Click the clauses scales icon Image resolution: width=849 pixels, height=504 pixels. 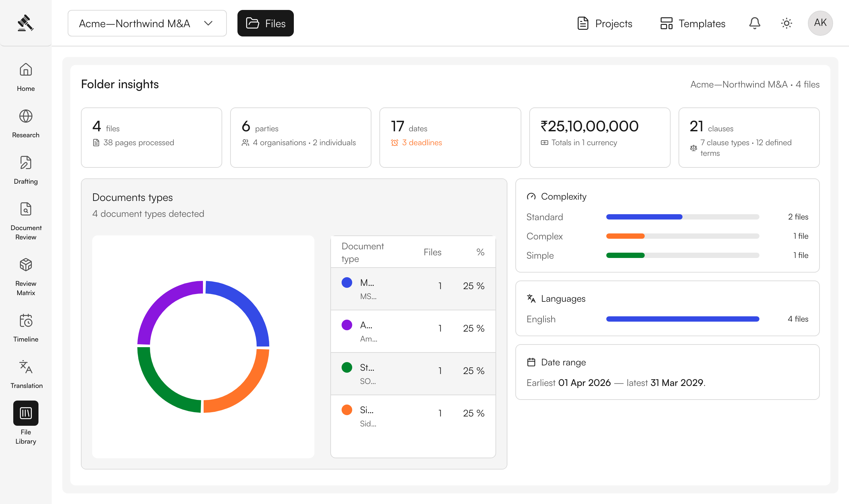(693, 148)
